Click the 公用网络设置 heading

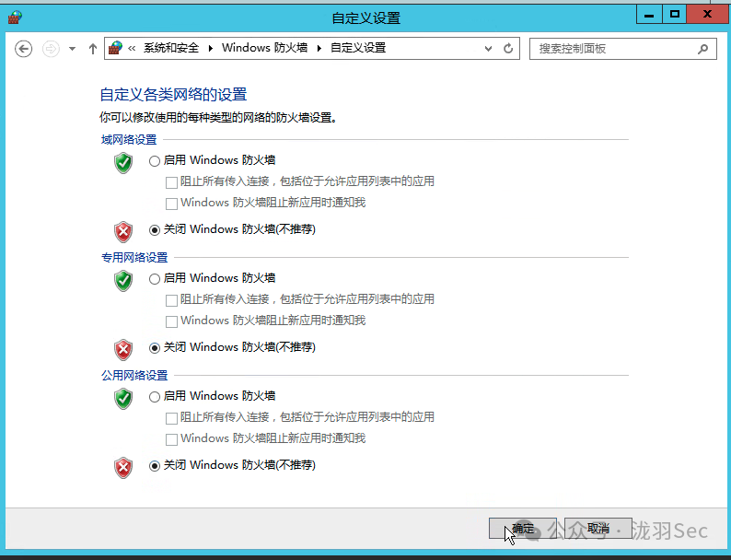pyautogui.click(x=134, y=376)
